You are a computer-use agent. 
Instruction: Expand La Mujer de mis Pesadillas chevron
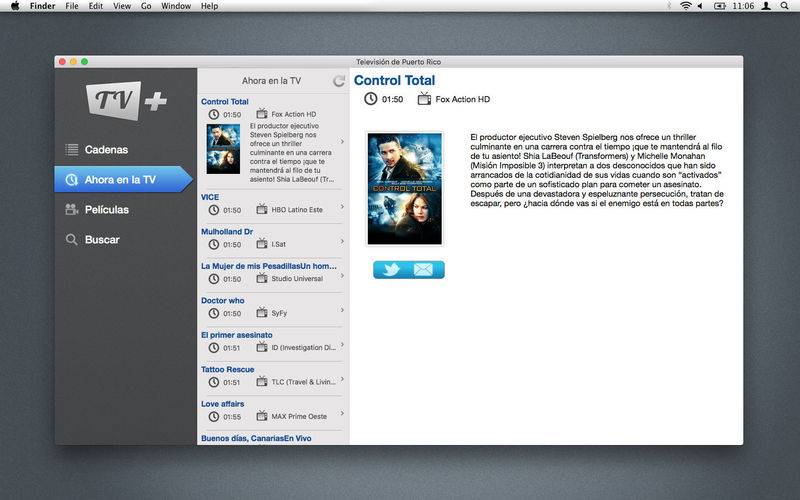(x=342, y=276)
